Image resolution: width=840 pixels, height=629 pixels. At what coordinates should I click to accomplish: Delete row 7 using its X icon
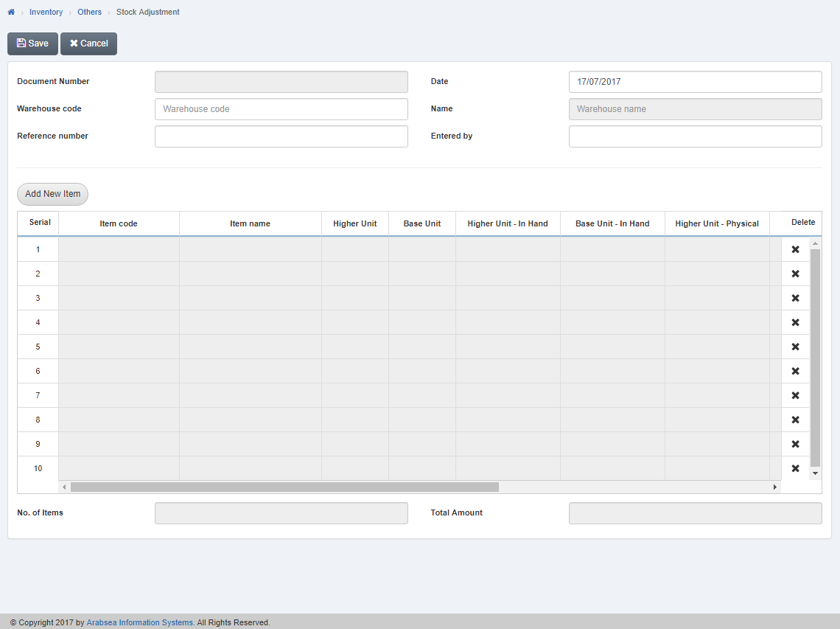coord(795,395)
